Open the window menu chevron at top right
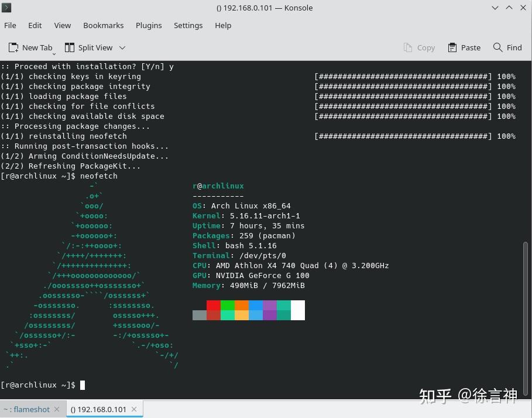Screen dimensions: 532x418 pyautogui.click(x=495, y=8)
